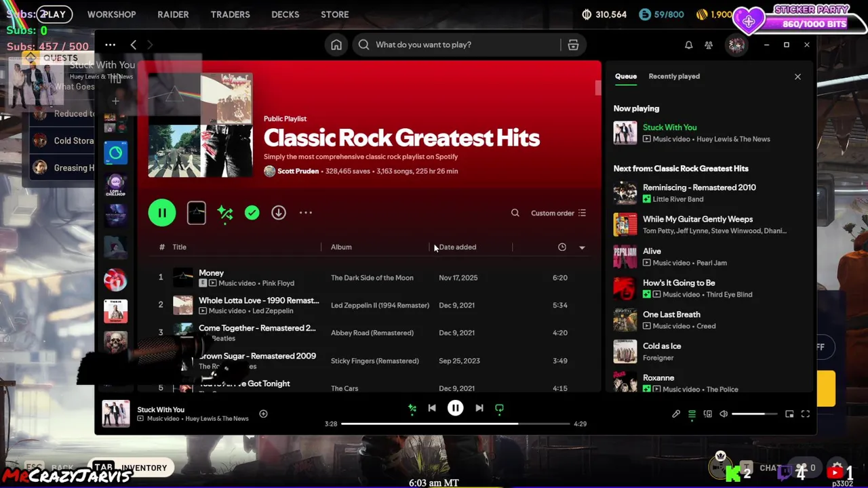The height and width of the screenshot is (488, 868).
Task: Open lyrics microphone icon
Action: [676, 414]
